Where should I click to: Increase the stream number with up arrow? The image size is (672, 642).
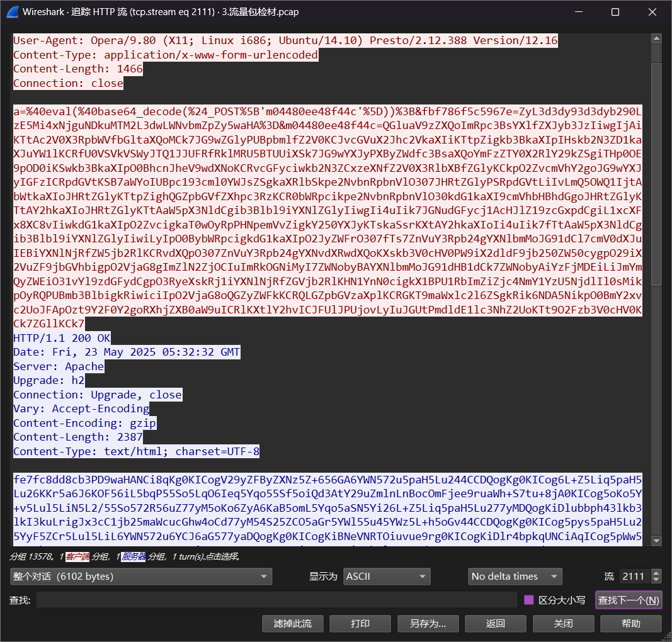tap(656, 573)
